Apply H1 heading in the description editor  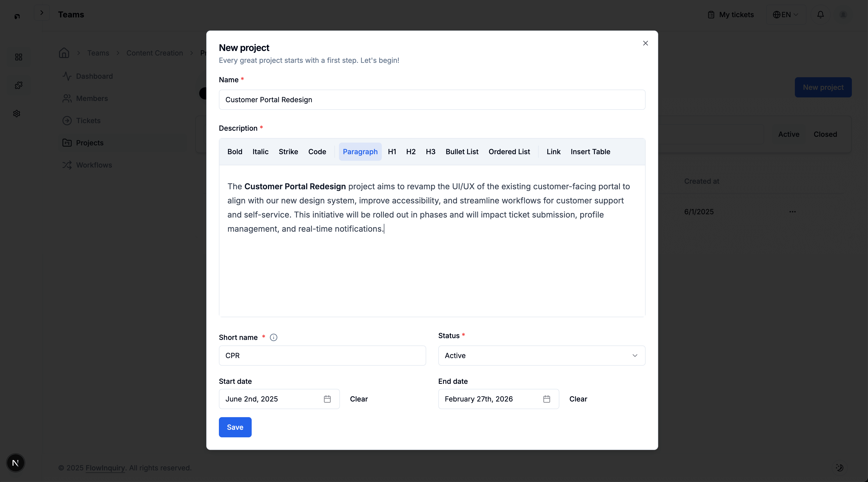click(392, 151)
